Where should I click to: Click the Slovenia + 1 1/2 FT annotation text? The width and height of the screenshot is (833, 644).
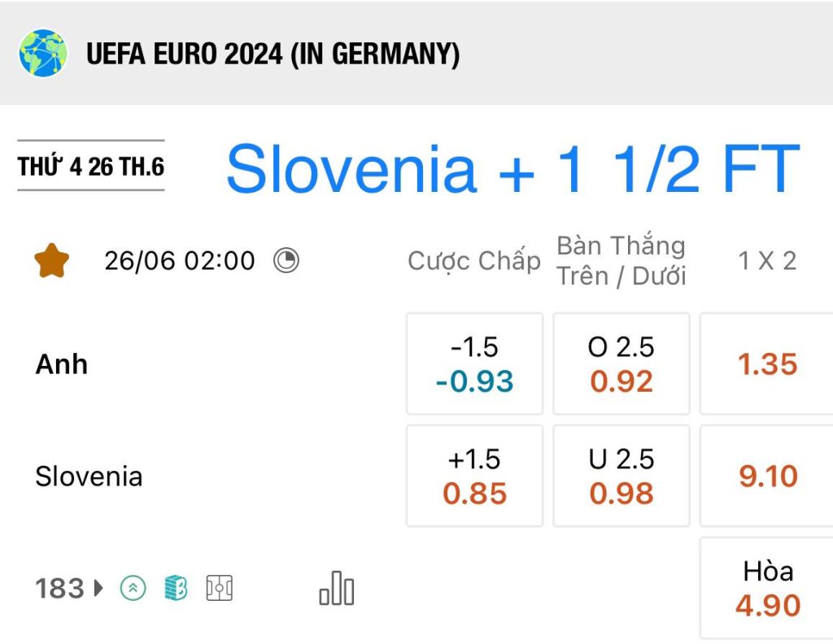pos(512,169)
